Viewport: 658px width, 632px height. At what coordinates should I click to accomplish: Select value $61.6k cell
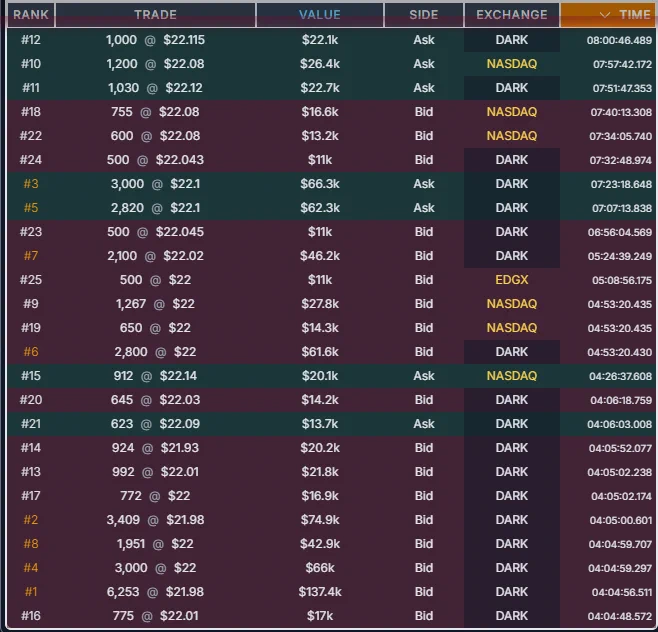pyautogui.click(x=320, y=352)
